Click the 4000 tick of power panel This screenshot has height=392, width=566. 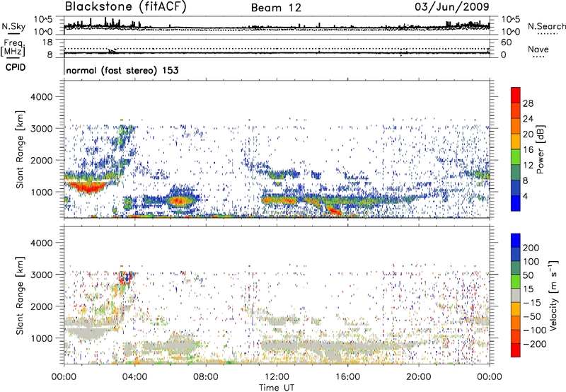[x=41, y=97]
